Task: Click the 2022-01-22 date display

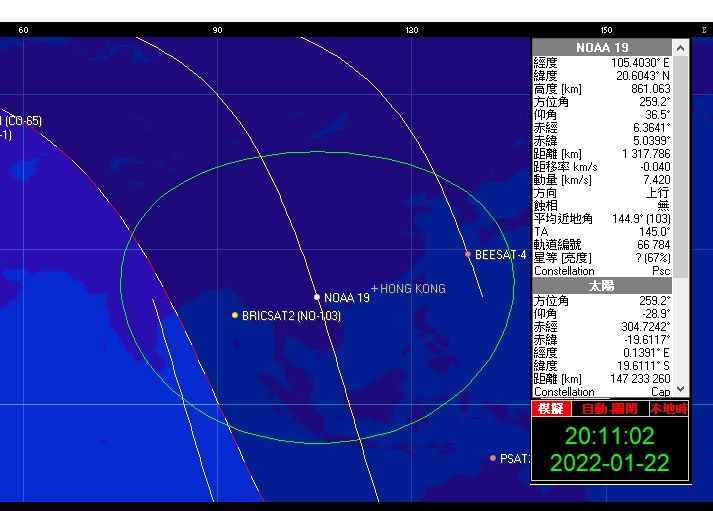Action: coord(609,464)
